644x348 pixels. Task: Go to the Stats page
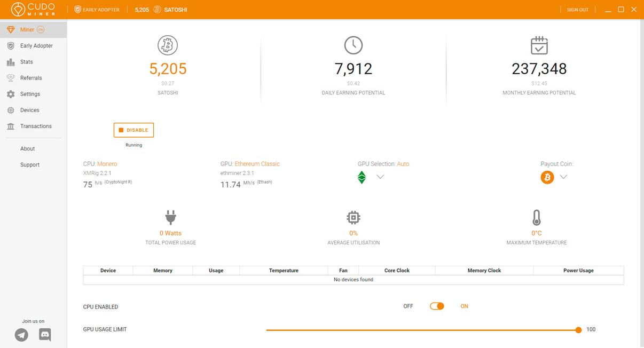(x=34, y=62)
